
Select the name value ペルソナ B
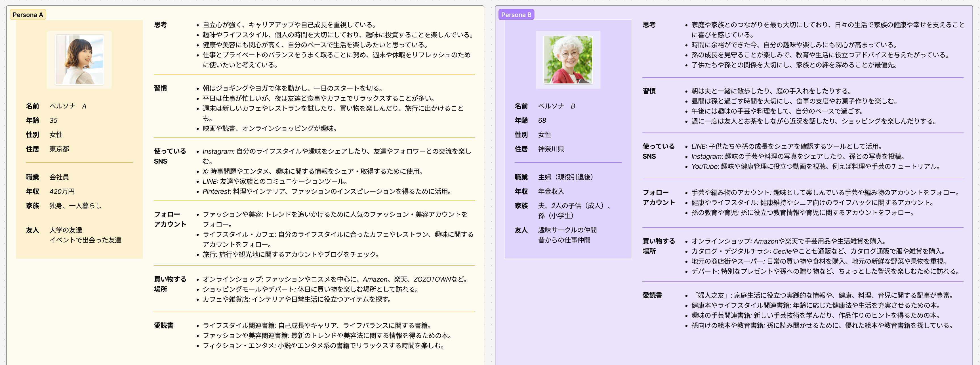(557, 106)
